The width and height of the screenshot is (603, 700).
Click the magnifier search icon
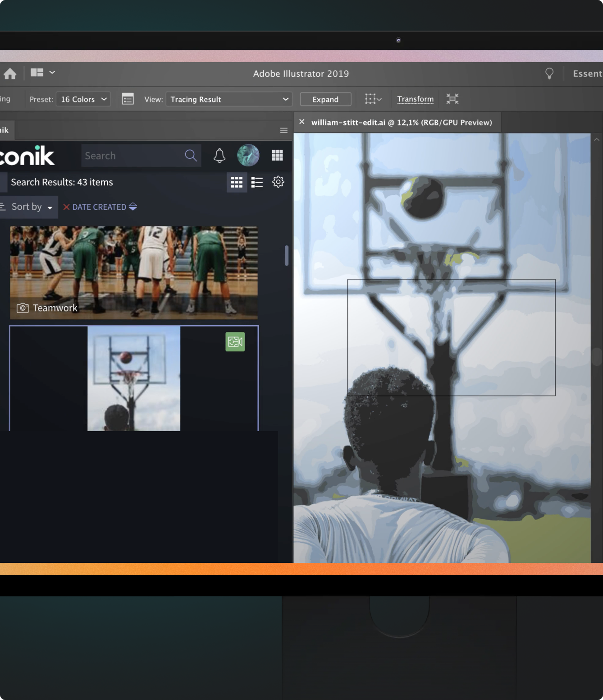click(191, 156)
